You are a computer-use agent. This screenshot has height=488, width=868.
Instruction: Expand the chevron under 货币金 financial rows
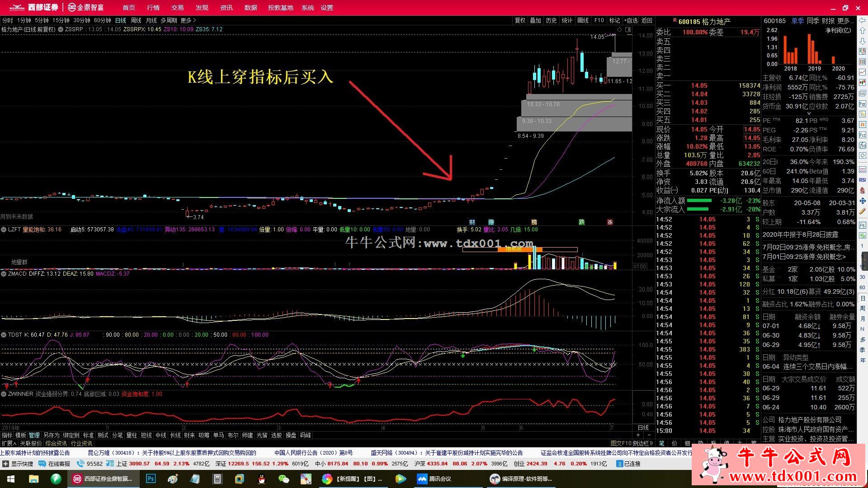pos(809,113)
